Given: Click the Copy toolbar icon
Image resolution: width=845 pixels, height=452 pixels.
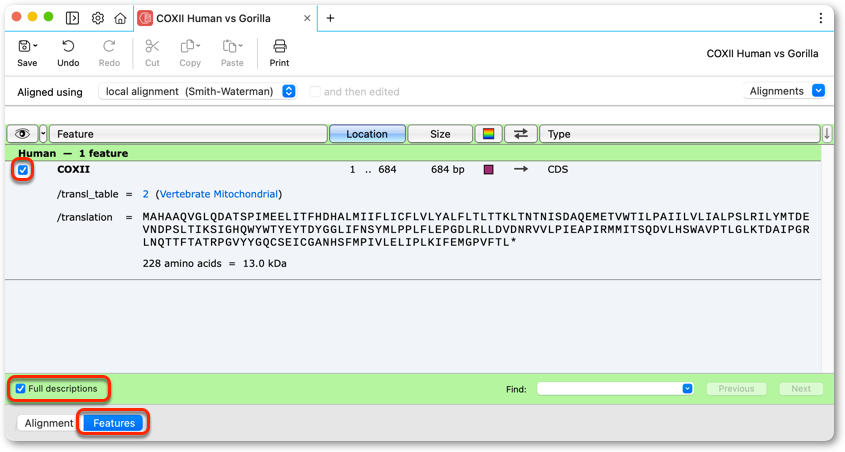Looking at the screenshot, I should click(187, 46).
